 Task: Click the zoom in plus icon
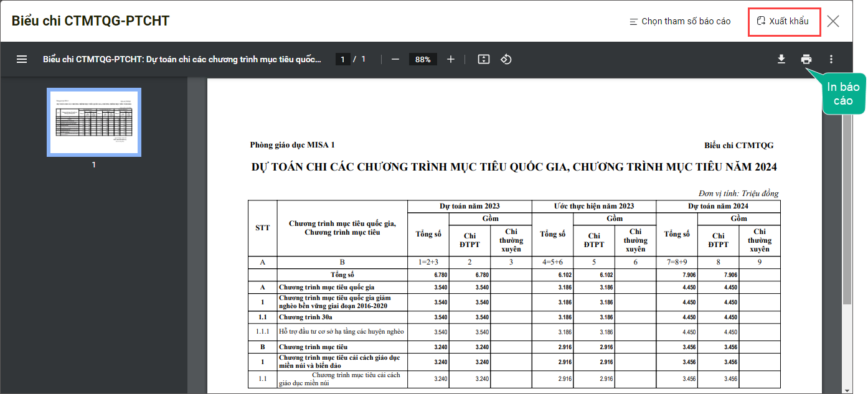(x=451, y=59)
